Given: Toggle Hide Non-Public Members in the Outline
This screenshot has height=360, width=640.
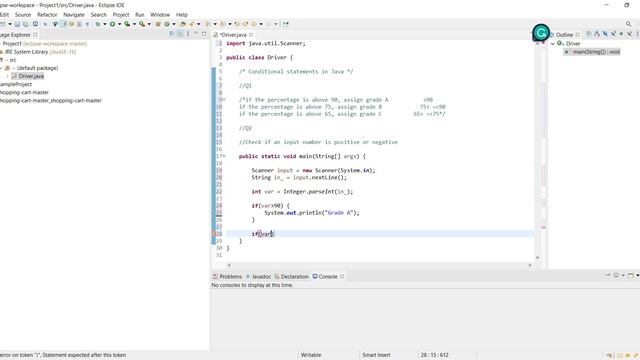Looking at the screenshot, I should 621,34.
